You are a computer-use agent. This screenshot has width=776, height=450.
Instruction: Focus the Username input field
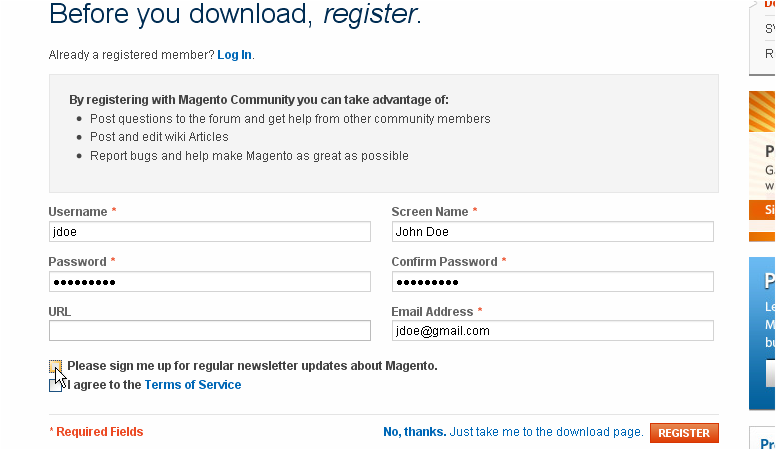[210, 231]
